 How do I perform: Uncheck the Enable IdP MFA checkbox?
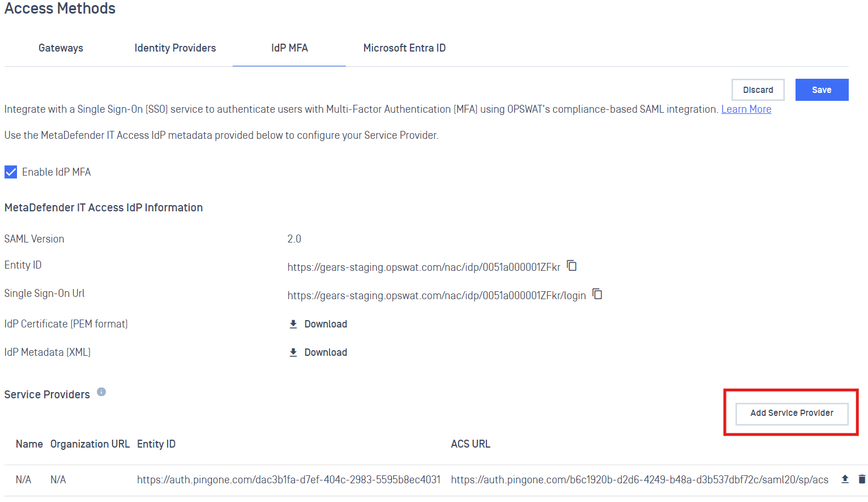point(11,172)
